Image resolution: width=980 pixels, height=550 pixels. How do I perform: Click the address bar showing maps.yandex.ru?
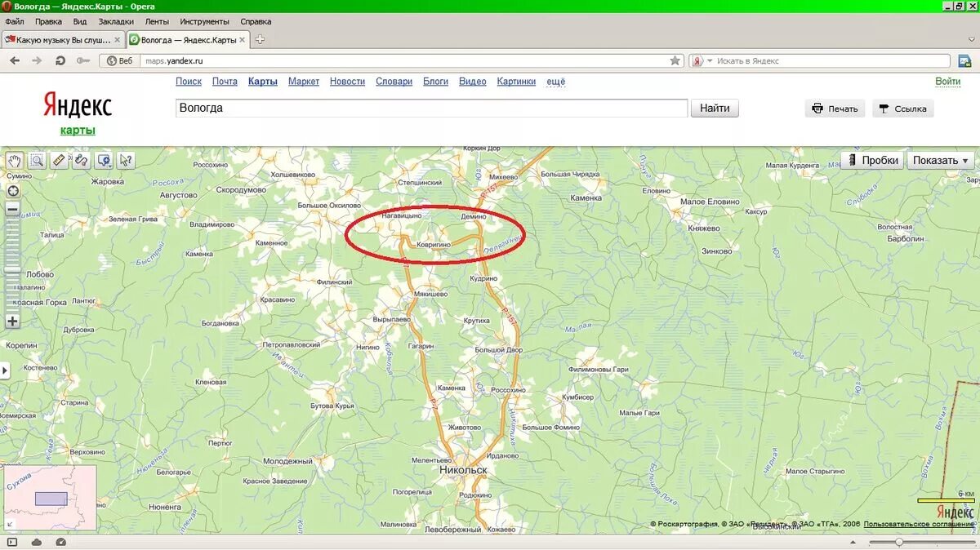click(x=404, y=60)
